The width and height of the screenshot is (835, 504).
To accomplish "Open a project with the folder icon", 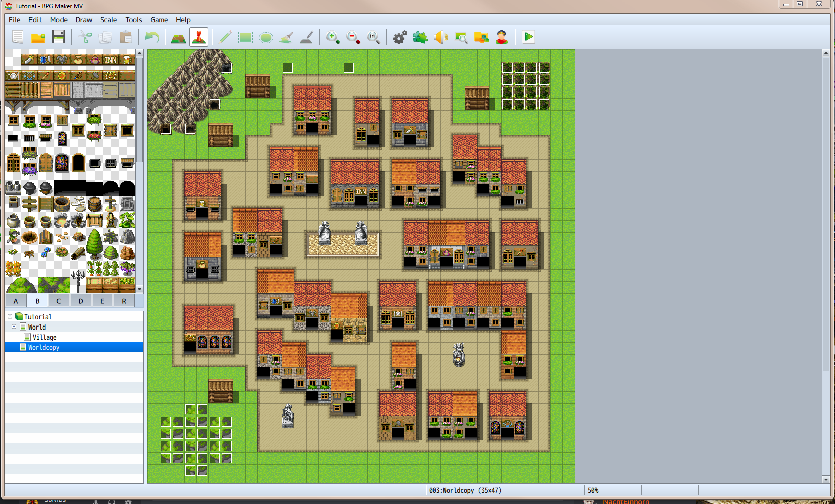I will tap(38, 37).
